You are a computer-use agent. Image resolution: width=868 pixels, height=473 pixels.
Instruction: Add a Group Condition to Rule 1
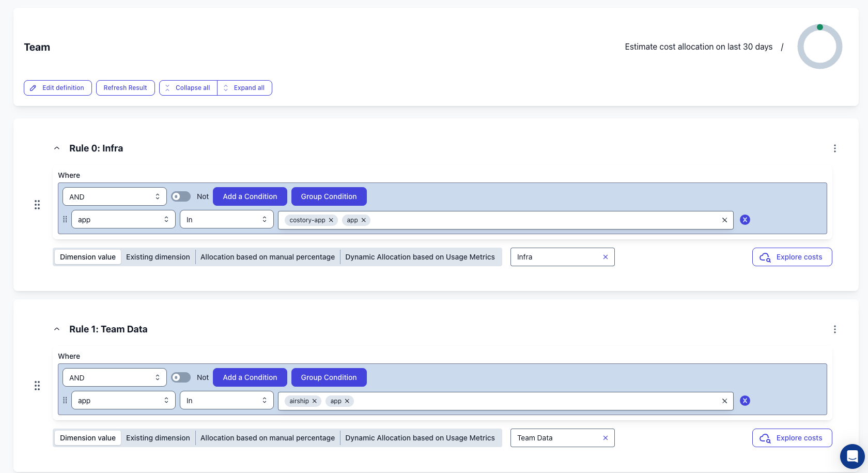[x=329, y=377]
